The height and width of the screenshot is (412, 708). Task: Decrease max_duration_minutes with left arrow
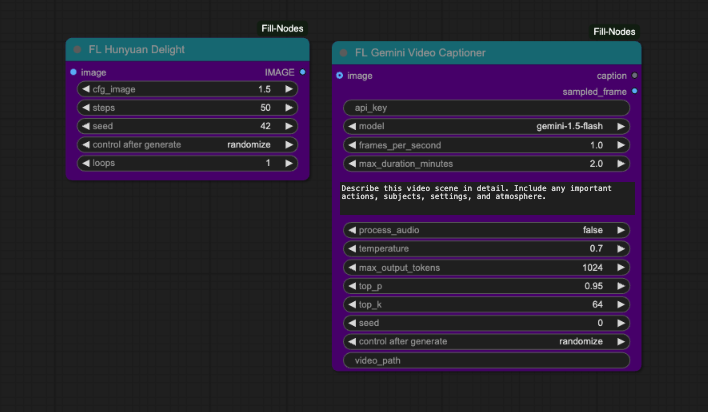(x=352, y=164)
